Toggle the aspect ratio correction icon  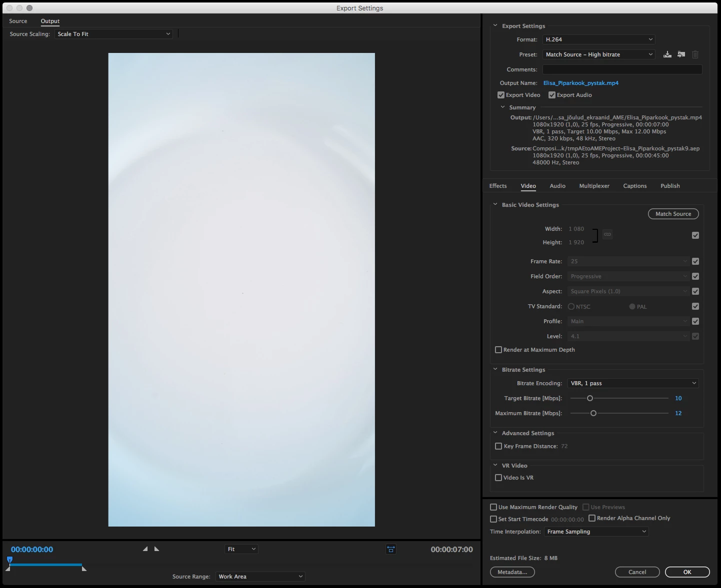[391, 549]
